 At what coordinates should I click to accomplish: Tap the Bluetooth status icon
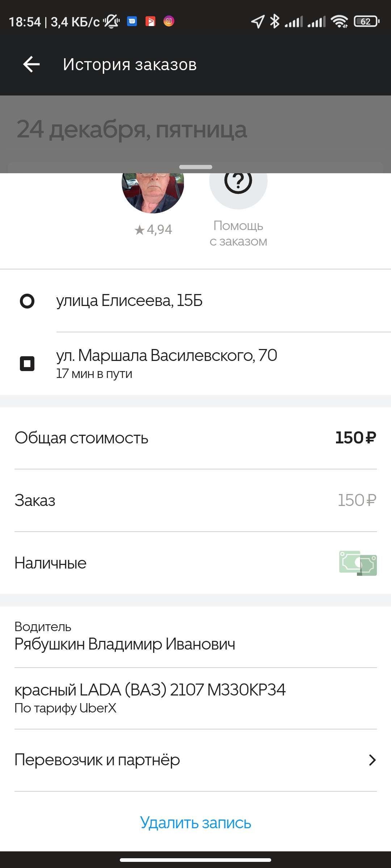tap(275, 22)
